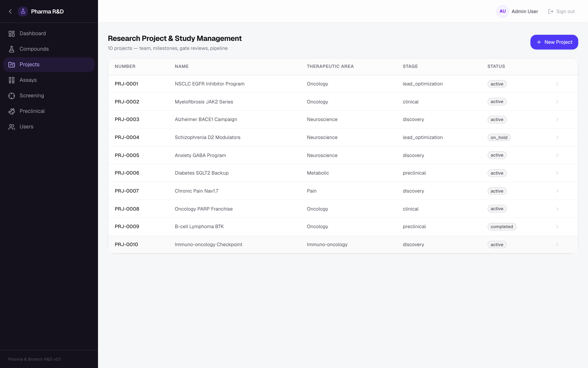Image resolution: width=588 pixels, height=368 pixels.
Task: Click the Pharma R&D flask logo
Action: click(x=23, y=11)
